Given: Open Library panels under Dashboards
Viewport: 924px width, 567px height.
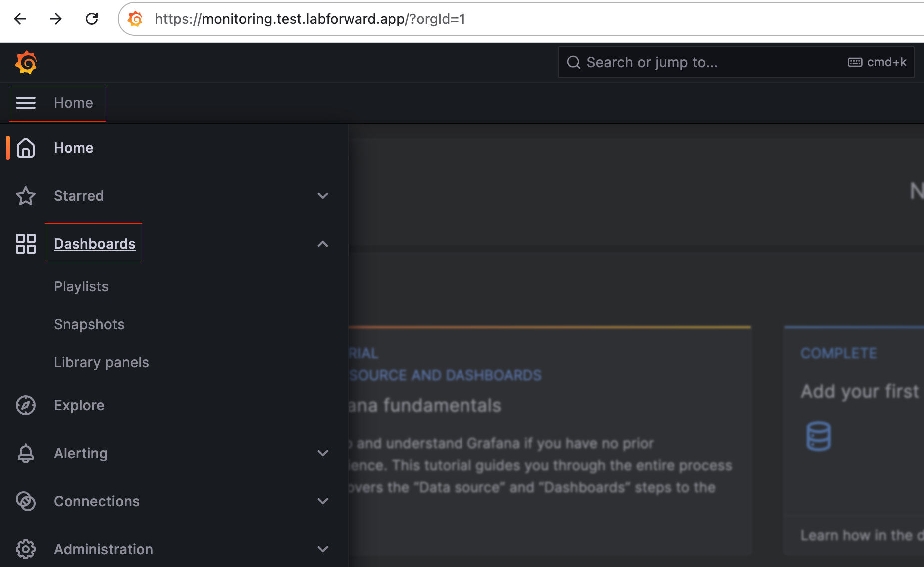Looking at the screenshot, I should pyautogui.click(x=101, y=362).
